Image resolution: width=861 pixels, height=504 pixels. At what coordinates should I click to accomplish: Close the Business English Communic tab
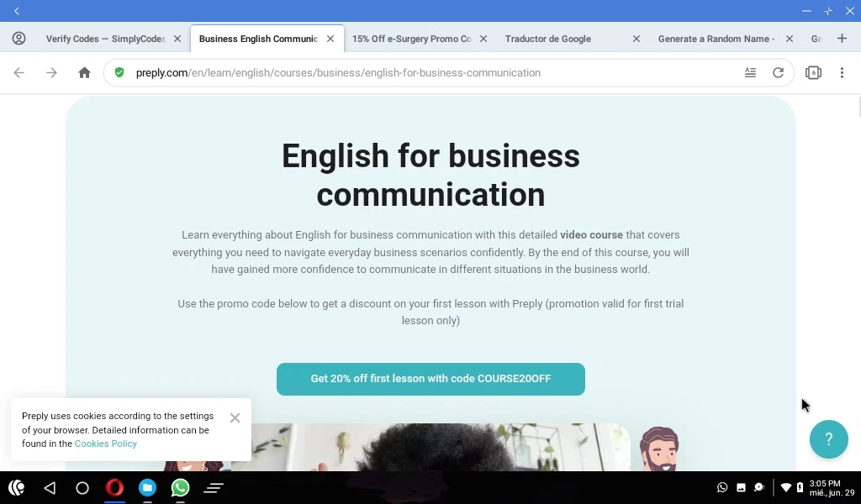[x=330, y=39]
